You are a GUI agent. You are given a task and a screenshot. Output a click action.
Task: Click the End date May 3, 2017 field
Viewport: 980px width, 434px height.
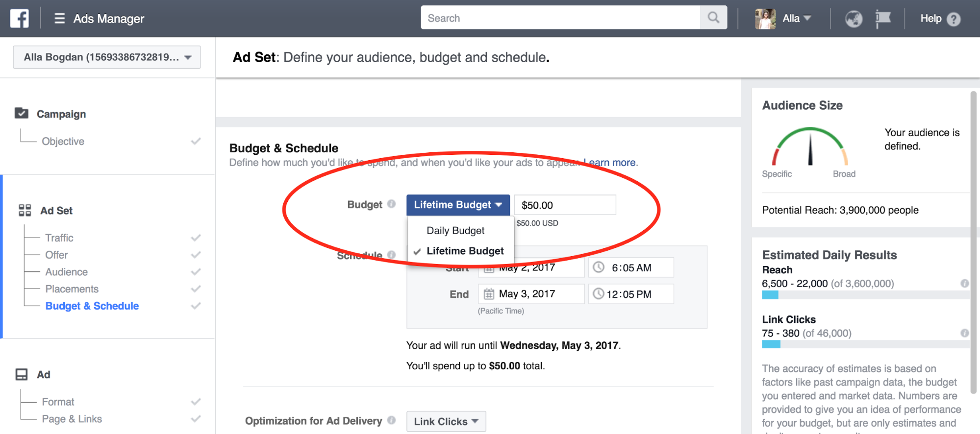click(x=531, y=294)
